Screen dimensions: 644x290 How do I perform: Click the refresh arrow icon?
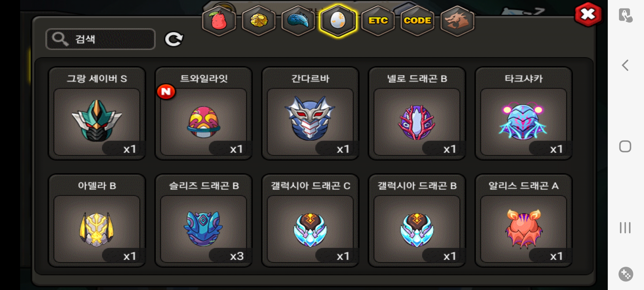click(x=174, y=39)
